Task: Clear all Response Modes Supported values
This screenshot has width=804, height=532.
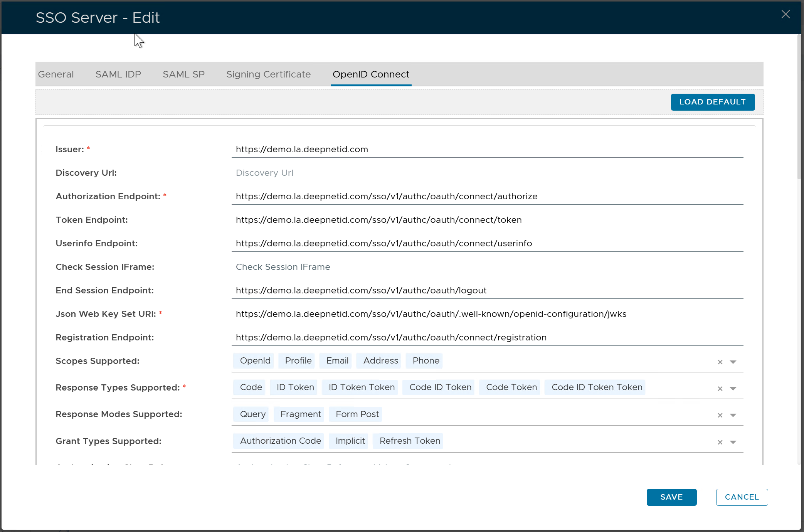Action: [x=720, y=415]
